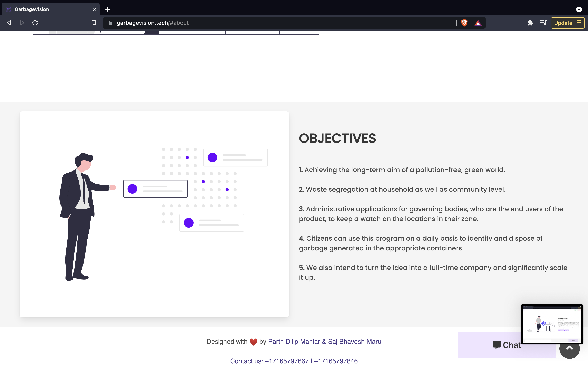Open Brave Shields lion icon
The height and width of the screenshot is (367, 588).
pyautogui.click(x=464, y=23)
